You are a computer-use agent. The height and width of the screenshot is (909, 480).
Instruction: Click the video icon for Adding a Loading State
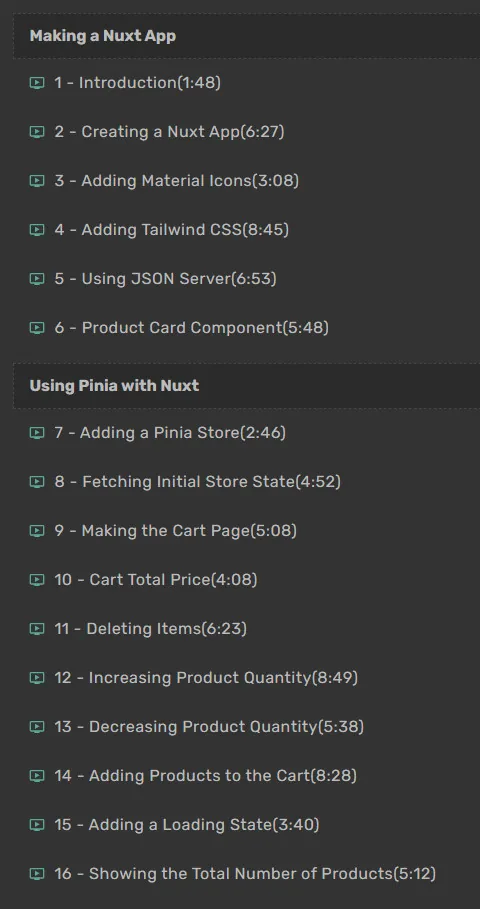[x=37, y=824]
